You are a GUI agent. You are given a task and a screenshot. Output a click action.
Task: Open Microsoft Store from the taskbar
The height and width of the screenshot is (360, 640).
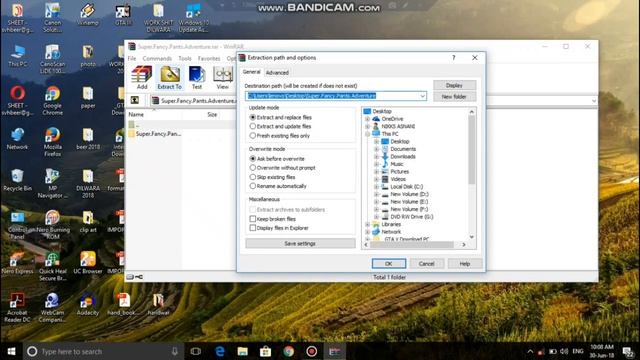pyautogui.click(x=266, y=351)
